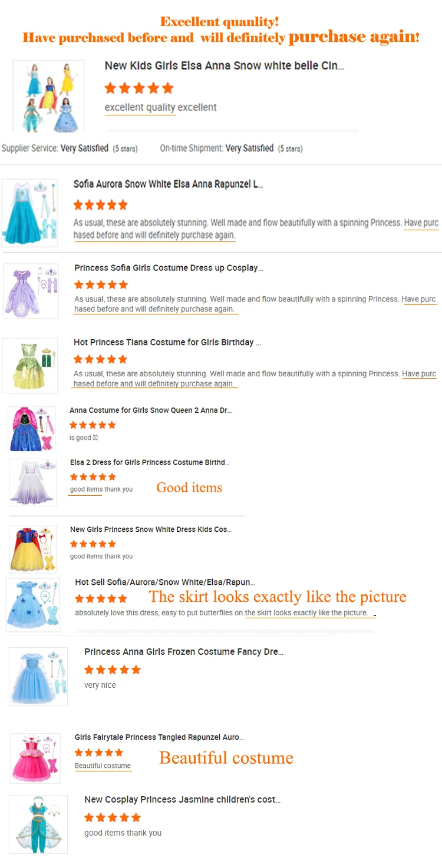This screenshot has height=868, width=442.
Task: Click the turquoise Elsa dress thumbnail
Action: (30, 213)
